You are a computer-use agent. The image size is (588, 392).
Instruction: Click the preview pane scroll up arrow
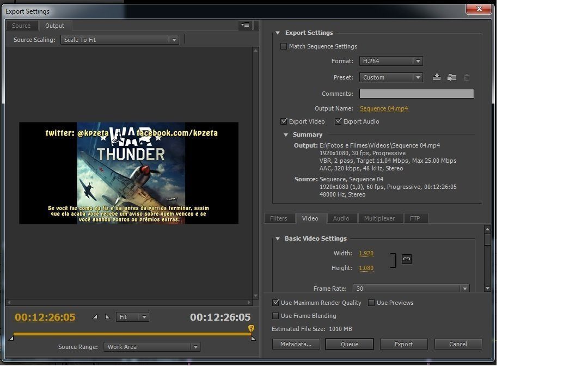pos(256,50)
